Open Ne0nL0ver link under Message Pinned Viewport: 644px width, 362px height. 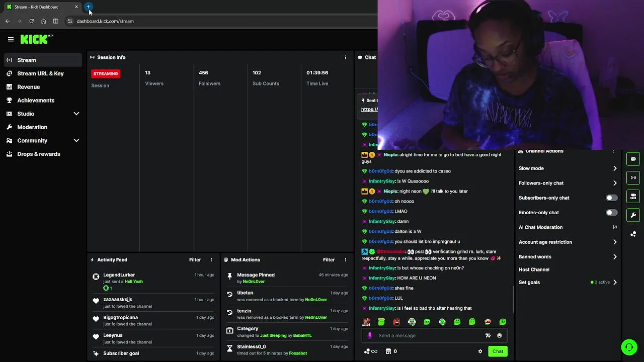pyautogui.click(x=254, y=282)
